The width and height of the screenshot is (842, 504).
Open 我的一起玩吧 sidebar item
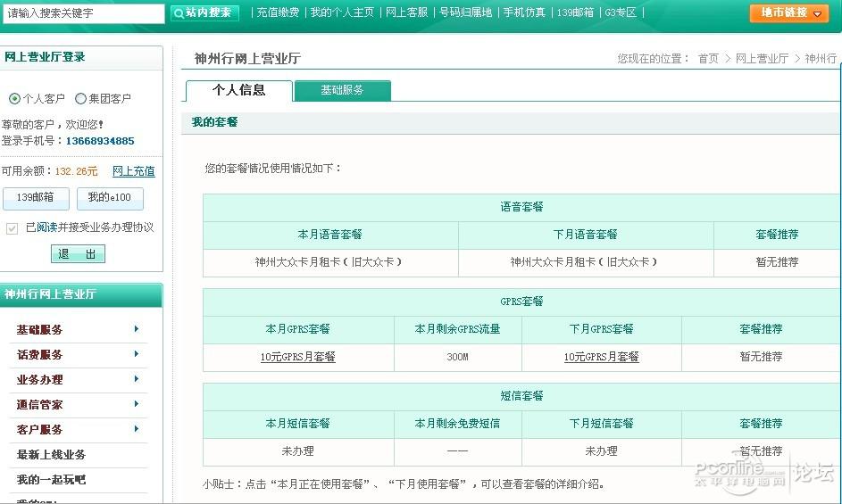[x=51, y=479]
